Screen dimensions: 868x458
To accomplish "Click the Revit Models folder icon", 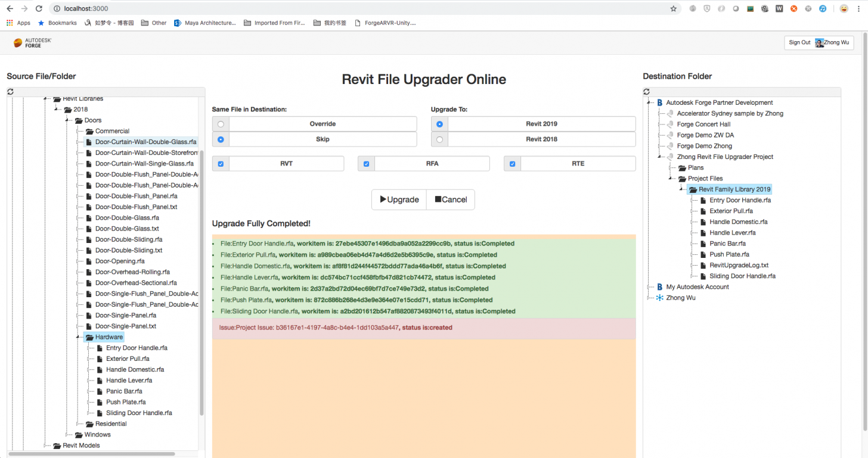I will click(x=57, y=445).
